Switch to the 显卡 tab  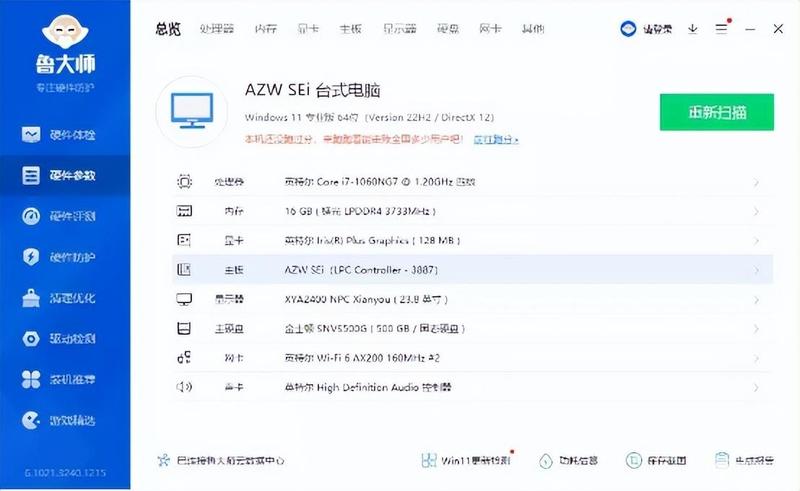tap(308, 29)
